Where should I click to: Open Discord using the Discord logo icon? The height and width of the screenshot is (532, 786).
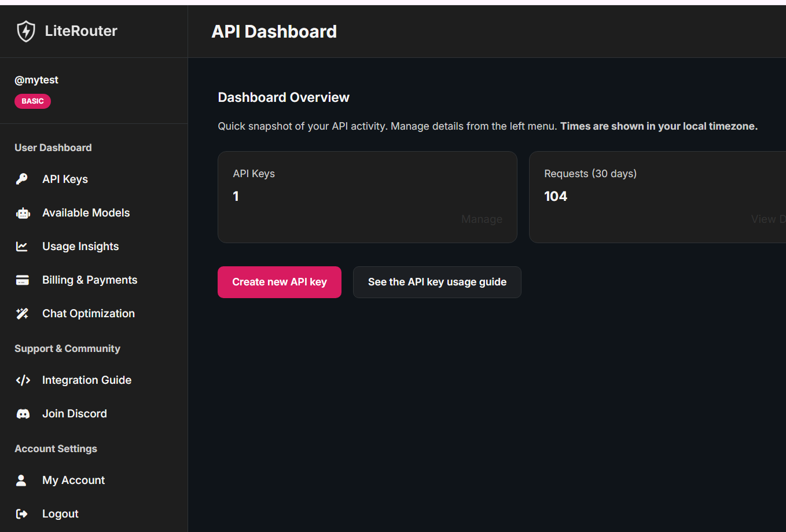[23, 413]
